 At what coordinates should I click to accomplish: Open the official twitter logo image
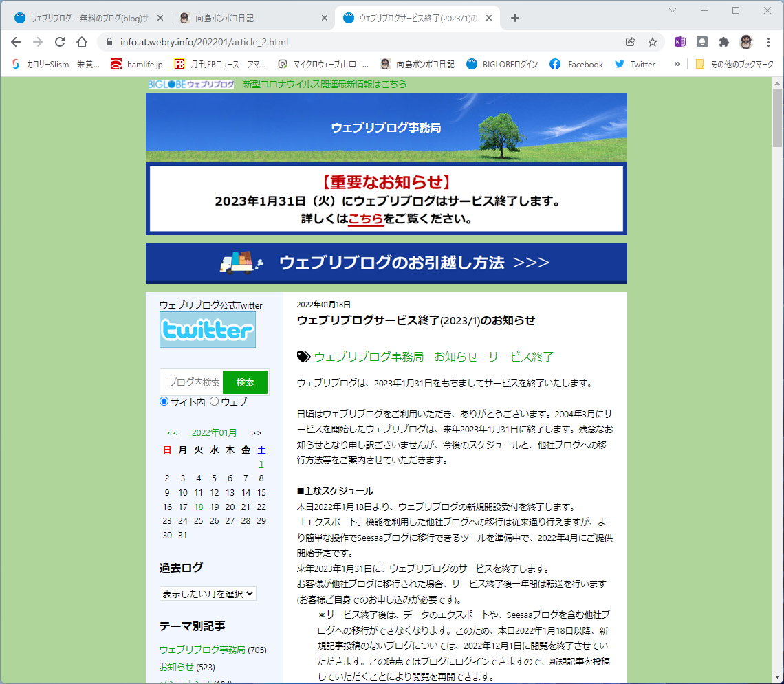point(208,330)
